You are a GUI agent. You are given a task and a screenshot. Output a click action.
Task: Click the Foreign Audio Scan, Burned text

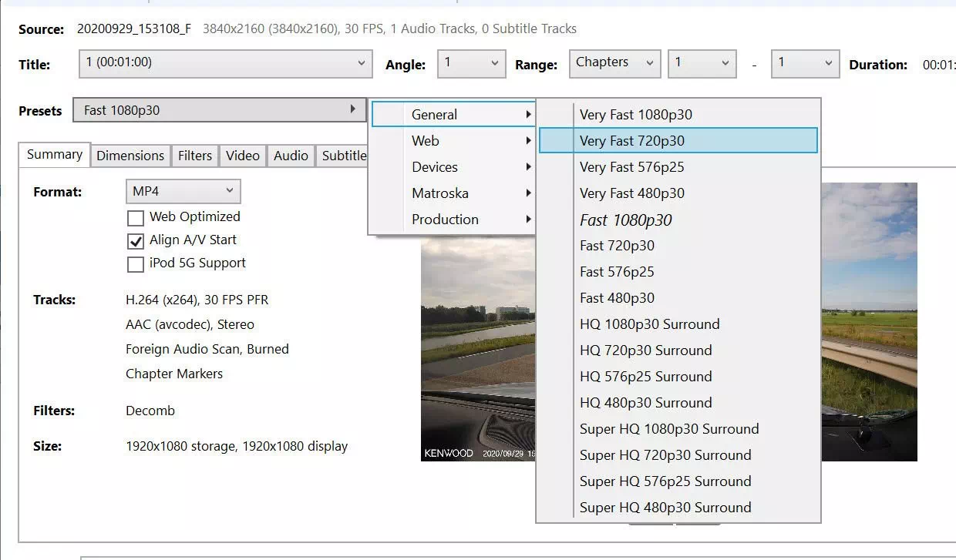(x=207, y=349)
